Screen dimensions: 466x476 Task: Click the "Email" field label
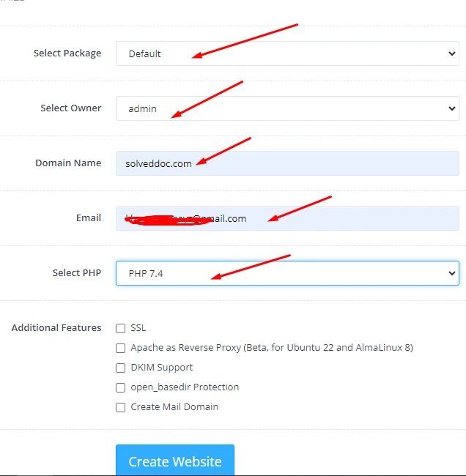click(89, 218)
